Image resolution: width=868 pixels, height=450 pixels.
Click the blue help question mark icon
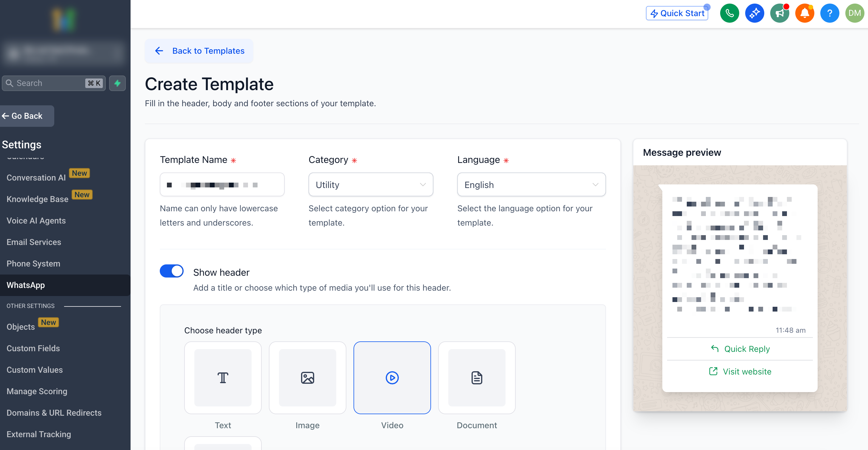(x=829, y=13)
